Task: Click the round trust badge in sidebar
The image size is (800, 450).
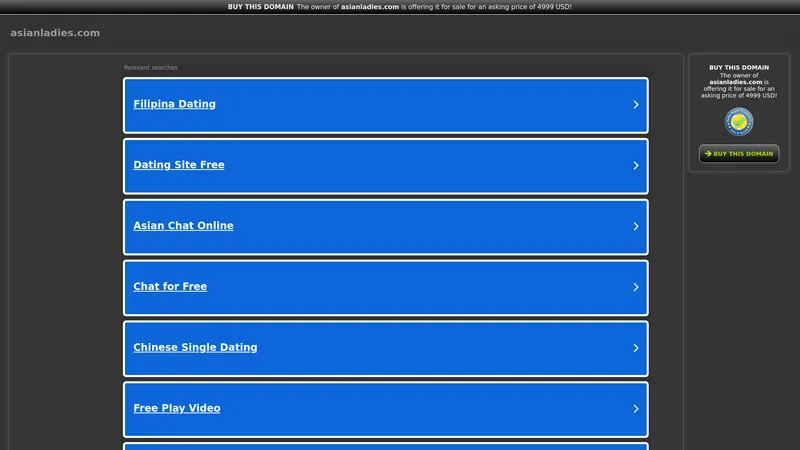Action: pyautogui.click(x=739, y=122)
